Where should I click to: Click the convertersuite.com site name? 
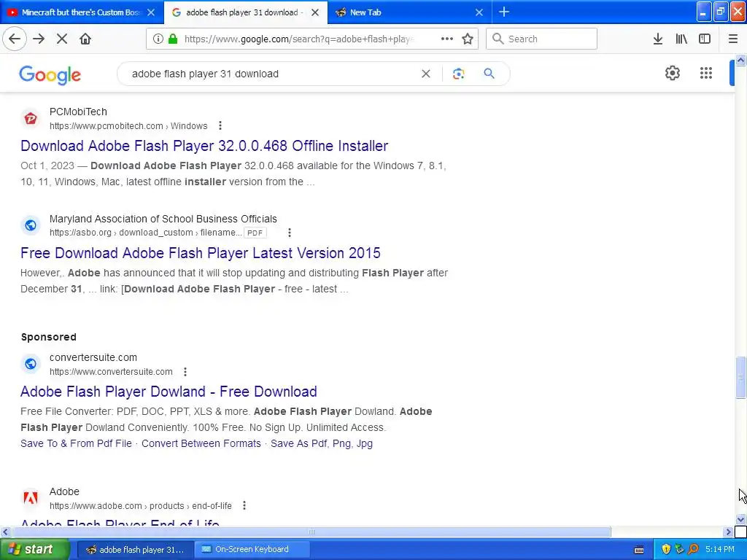[x=93, y=357]
